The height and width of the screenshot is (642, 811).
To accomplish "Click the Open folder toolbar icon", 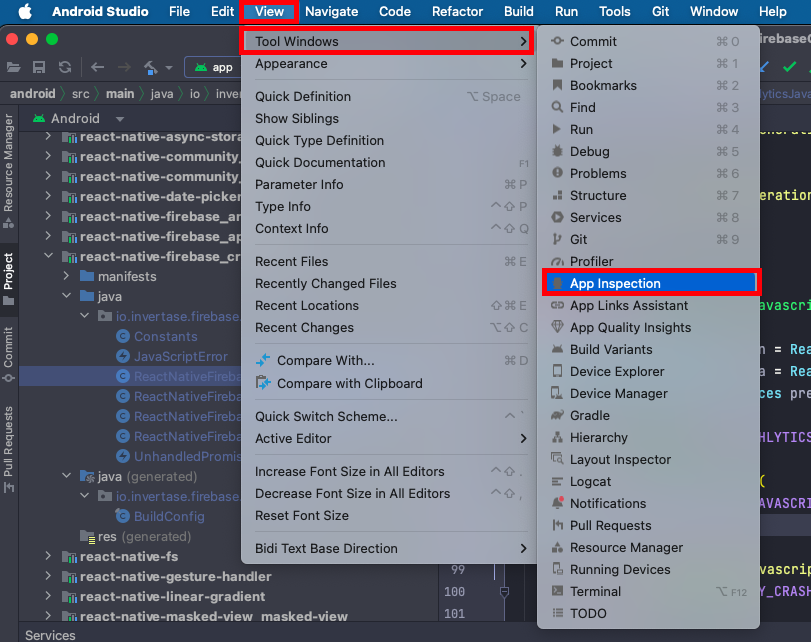I will 13,67.
